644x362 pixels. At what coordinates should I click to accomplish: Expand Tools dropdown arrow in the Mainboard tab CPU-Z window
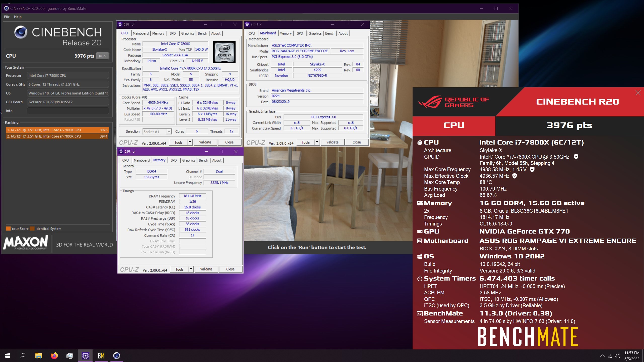pos(317,142)
